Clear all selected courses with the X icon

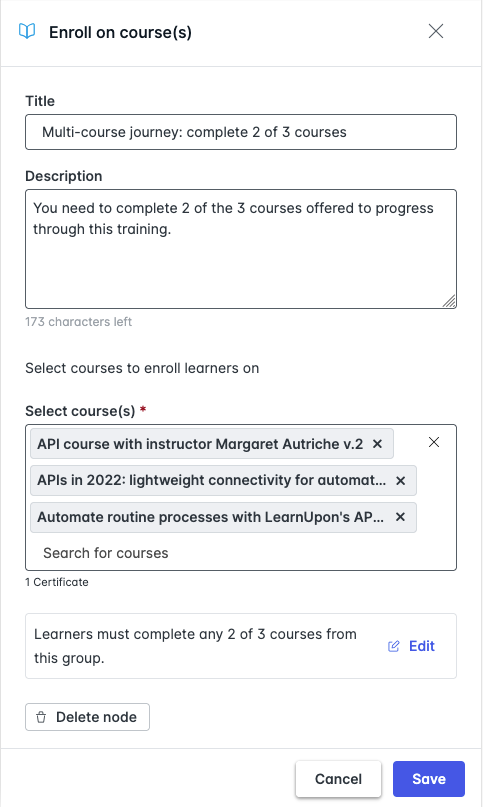434,442
